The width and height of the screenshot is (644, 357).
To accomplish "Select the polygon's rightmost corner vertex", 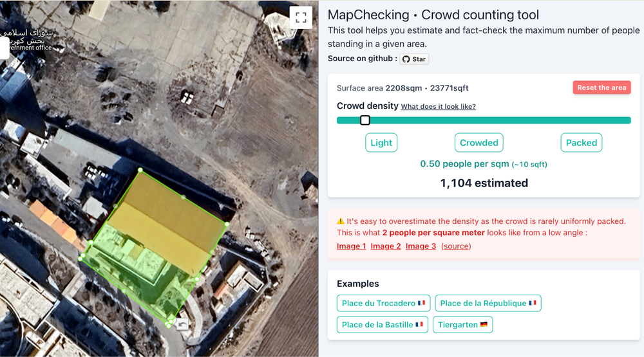I will (227, 224).
